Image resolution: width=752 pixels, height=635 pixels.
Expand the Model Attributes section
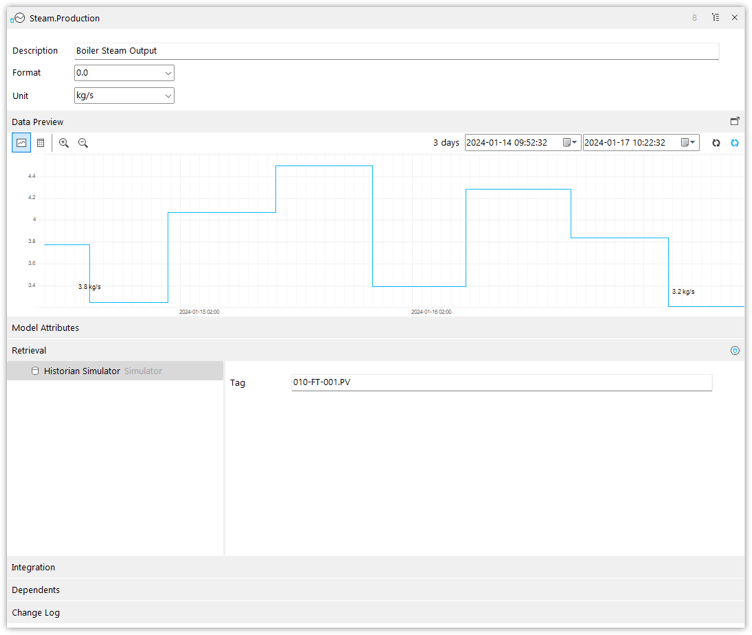(376, 328)
